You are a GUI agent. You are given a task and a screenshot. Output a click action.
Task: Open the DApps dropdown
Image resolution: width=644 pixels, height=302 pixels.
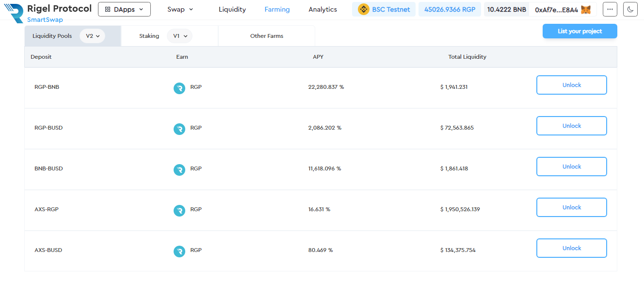(124, 9)
